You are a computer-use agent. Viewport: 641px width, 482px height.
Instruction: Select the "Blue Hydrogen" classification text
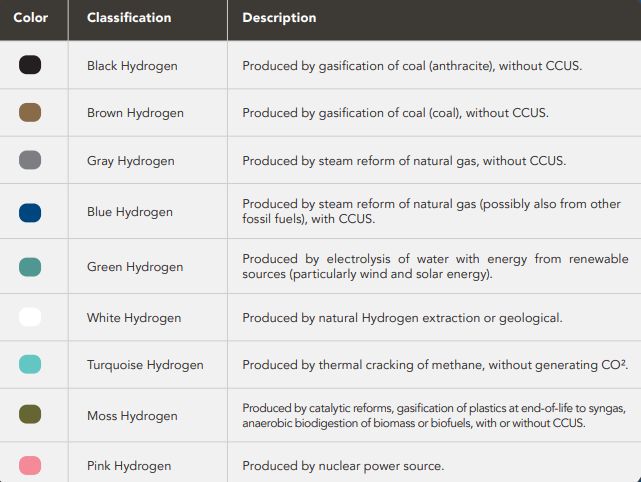(130, 212)
